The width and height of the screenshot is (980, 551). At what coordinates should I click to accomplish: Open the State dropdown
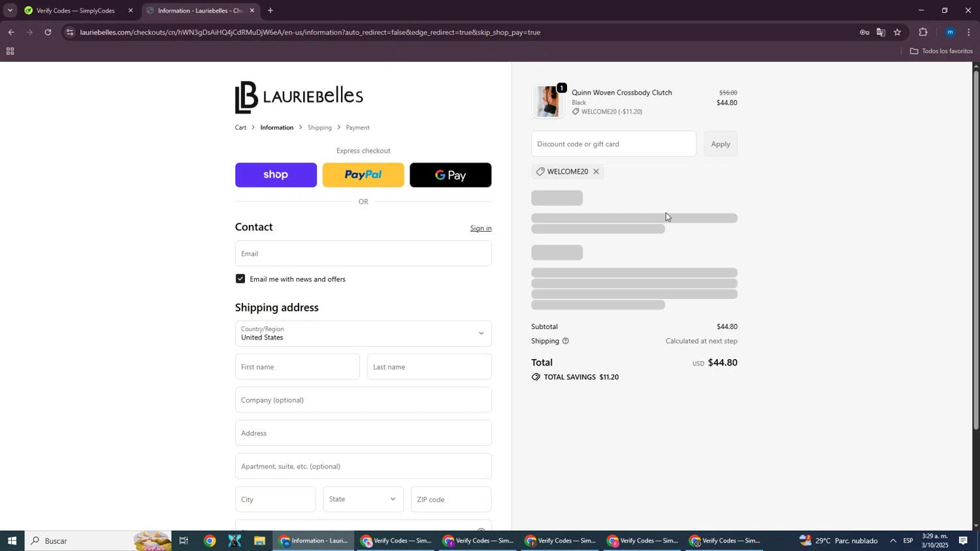(363, 499)
